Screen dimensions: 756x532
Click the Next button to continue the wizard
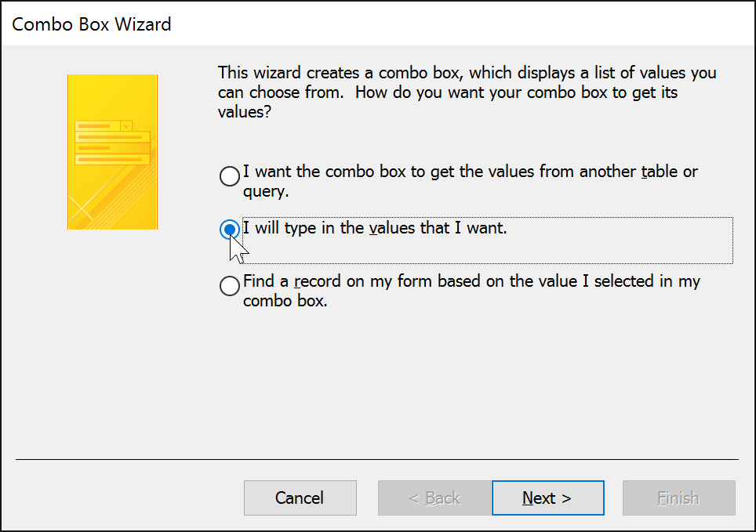pos(547,498)
